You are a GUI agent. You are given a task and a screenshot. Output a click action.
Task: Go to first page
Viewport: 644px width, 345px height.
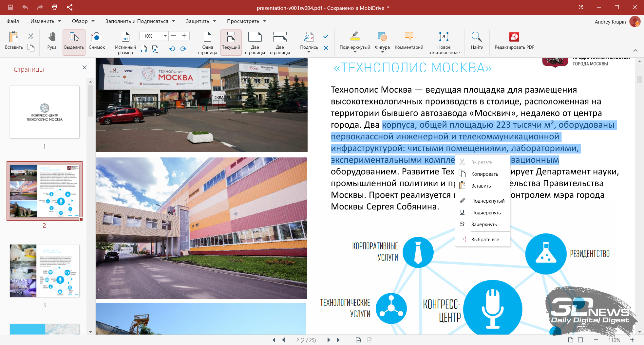coord(274,340)
